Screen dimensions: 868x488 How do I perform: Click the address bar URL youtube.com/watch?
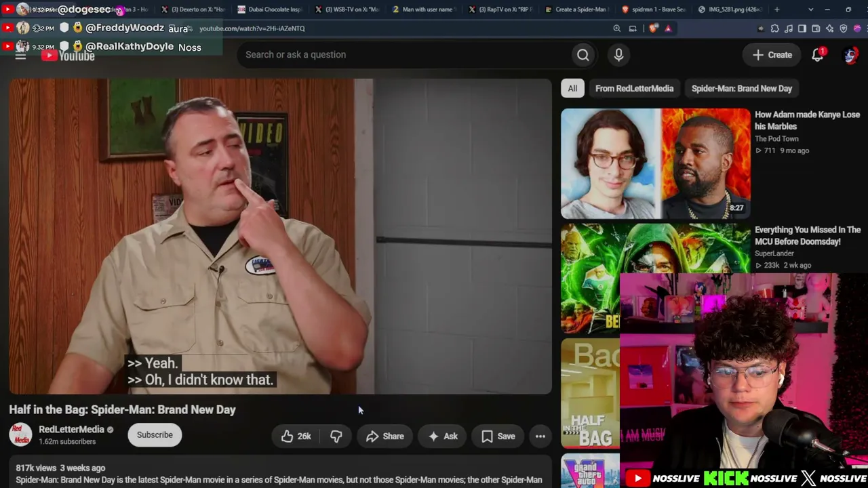click(x=252, y=28)
